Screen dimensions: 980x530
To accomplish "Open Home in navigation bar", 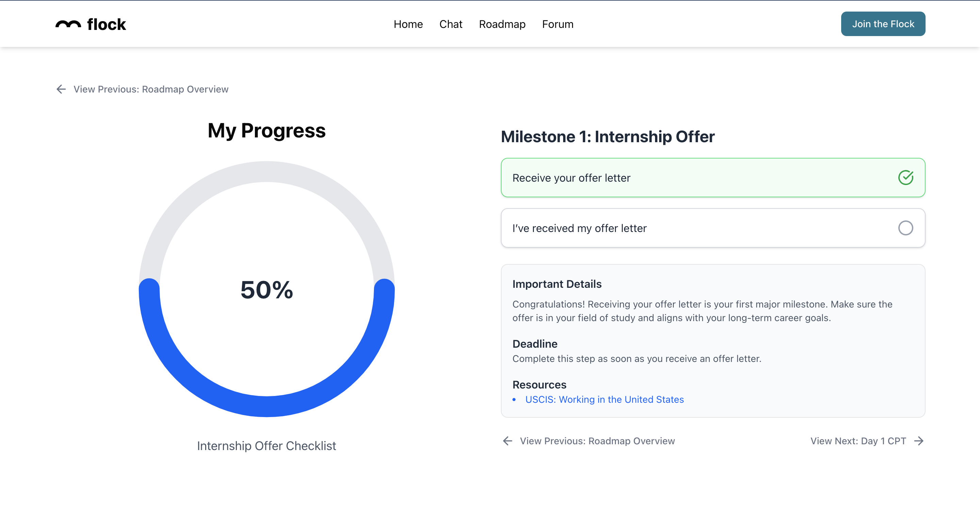I will coord(408,24).
